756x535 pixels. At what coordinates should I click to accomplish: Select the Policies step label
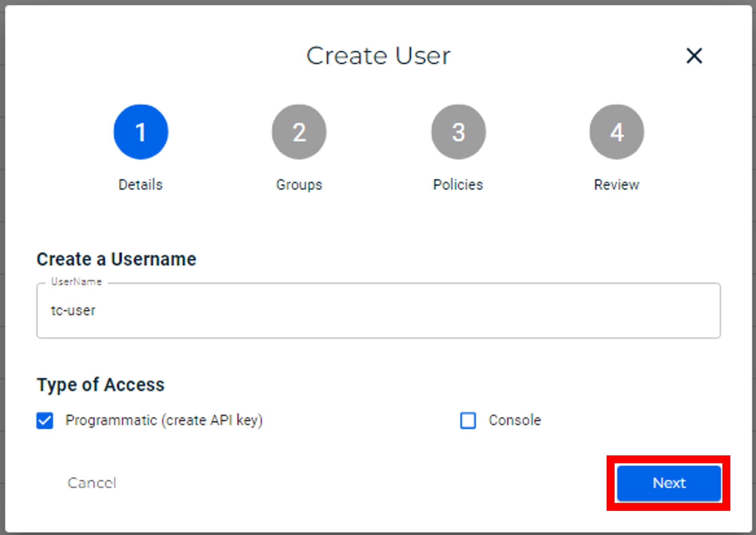coord(458,185)
